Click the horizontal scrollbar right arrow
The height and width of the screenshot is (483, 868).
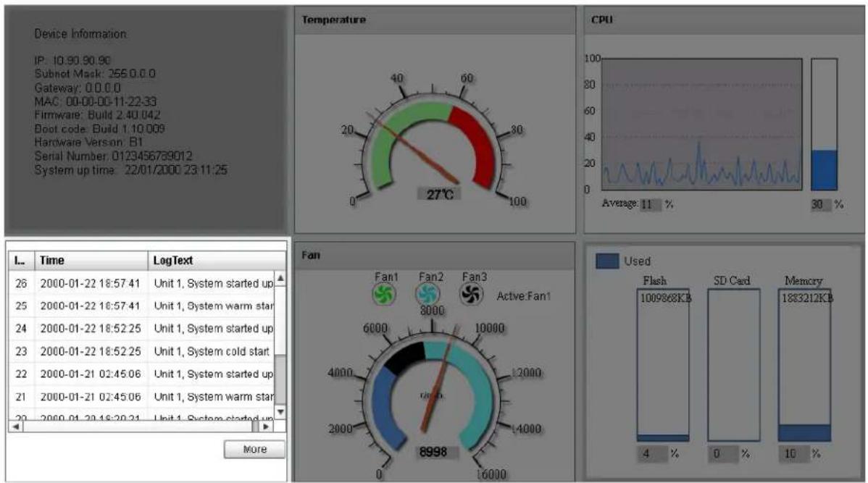tap(266, 427)
